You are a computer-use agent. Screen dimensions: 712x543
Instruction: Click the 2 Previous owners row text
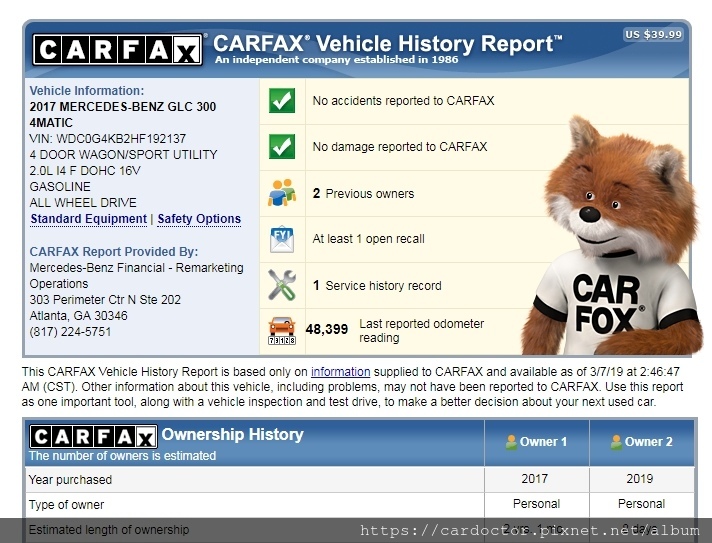click(363, 193)
